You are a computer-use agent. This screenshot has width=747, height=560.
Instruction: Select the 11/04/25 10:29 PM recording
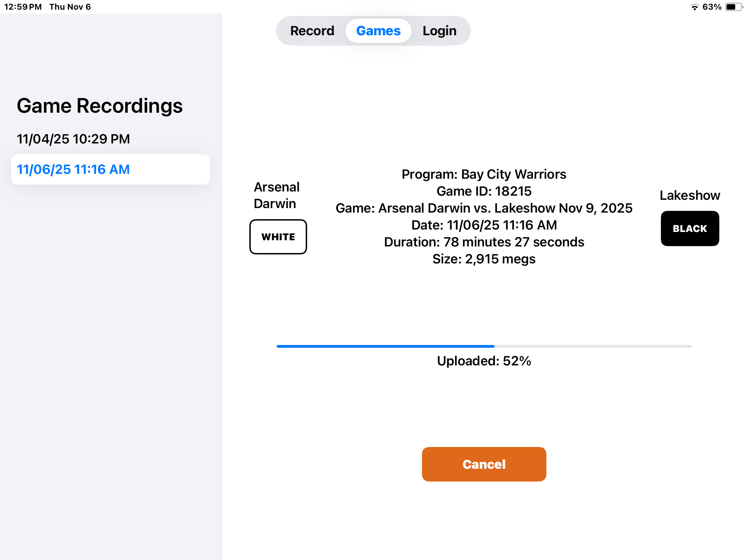coord(73,139)
